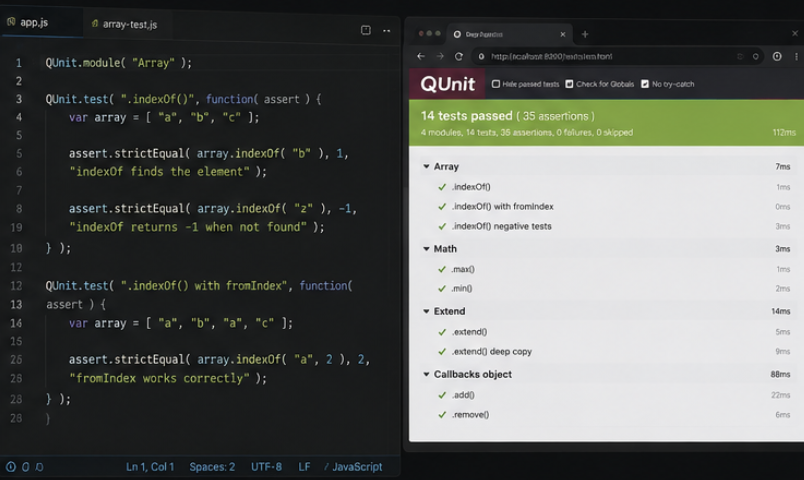Click the browser forward arrow
804x480 pixels.
(440, 56)
